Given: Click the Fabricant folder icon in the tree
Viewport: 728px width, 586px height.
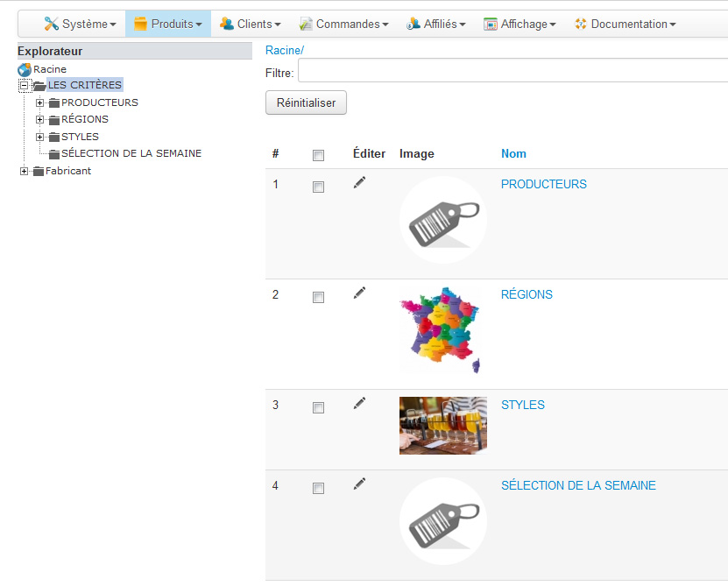Looking at the screenshot, I should click(x=39, y=172).
